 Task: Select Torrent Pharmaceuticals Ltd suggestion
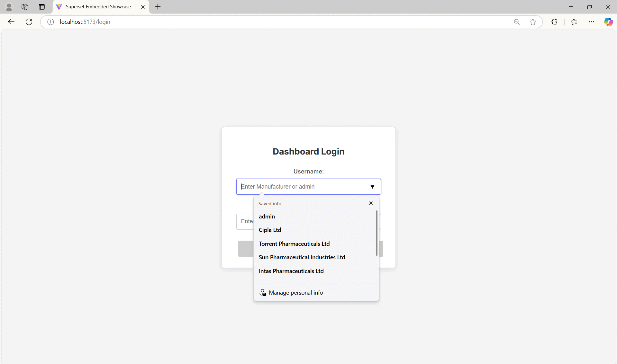click(294, 244)
